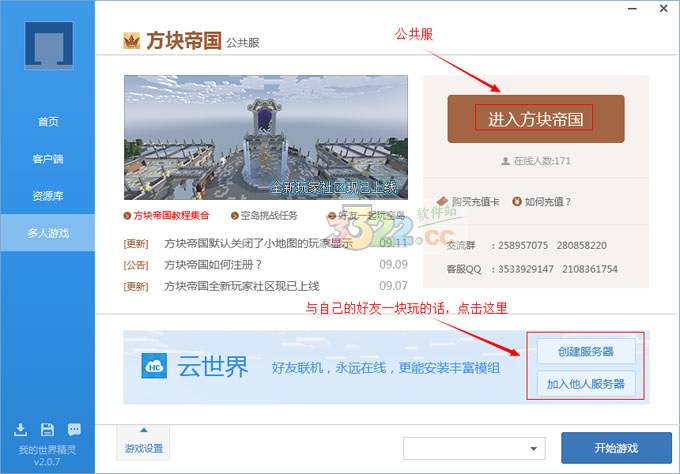Click the blue avatar logo in the sidebar
Screen dimensions: 680x474
(49, 46)
